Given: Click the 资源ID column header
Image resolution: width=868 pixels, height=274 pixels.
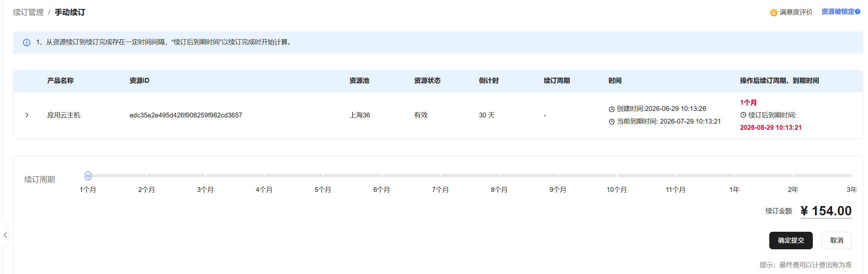Looking at the screenshot, I should [140, 81].
